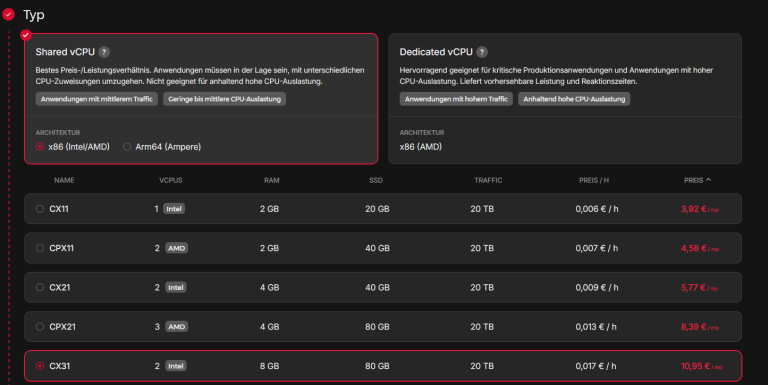The image size is (768, 385).
Task: Click the 0,006 € / h hourly price
Action: (x=597, y=209)
